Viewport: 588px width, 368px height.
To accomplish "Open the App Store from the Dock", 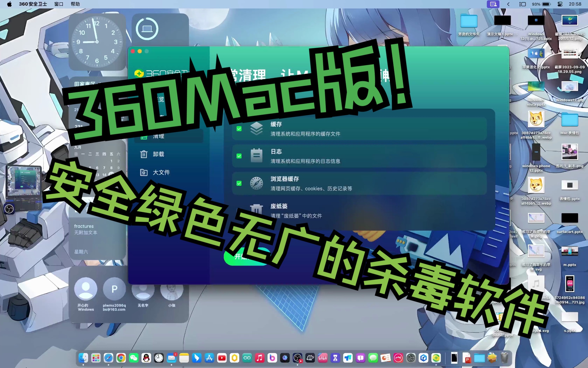I will click(209, 358).
